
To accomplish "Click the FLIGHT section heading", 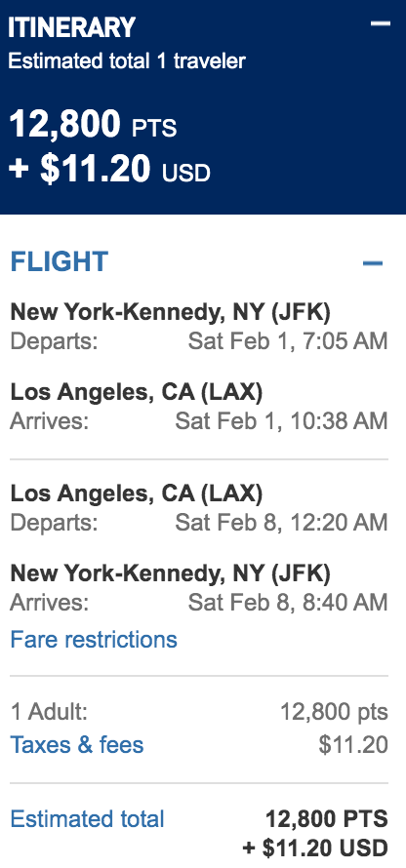I will (x=60, y=261).
